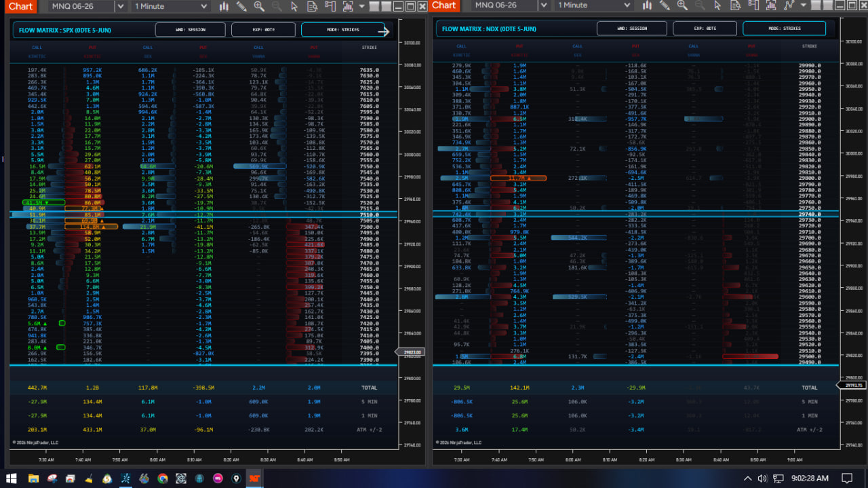Select the left Chart tab
The height and width of the screenshot is (488, 868).
click(21, 6)
